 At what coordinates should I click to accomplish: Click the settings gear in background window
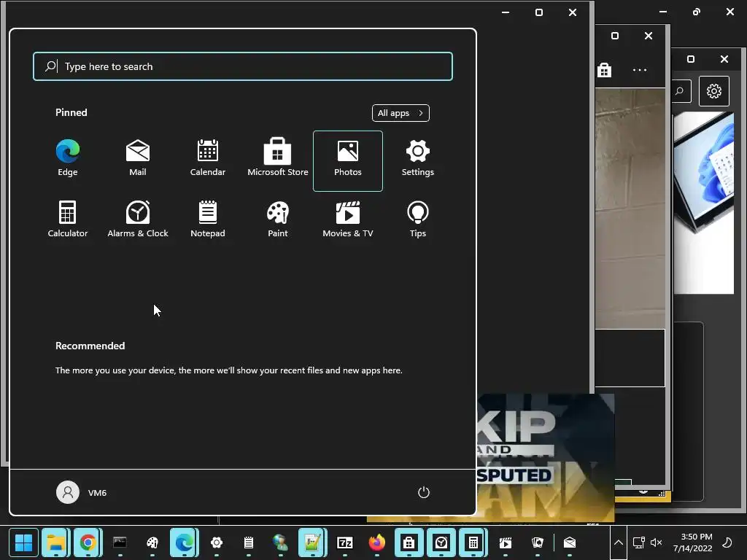pyautogui.click(x=713, y=91)
